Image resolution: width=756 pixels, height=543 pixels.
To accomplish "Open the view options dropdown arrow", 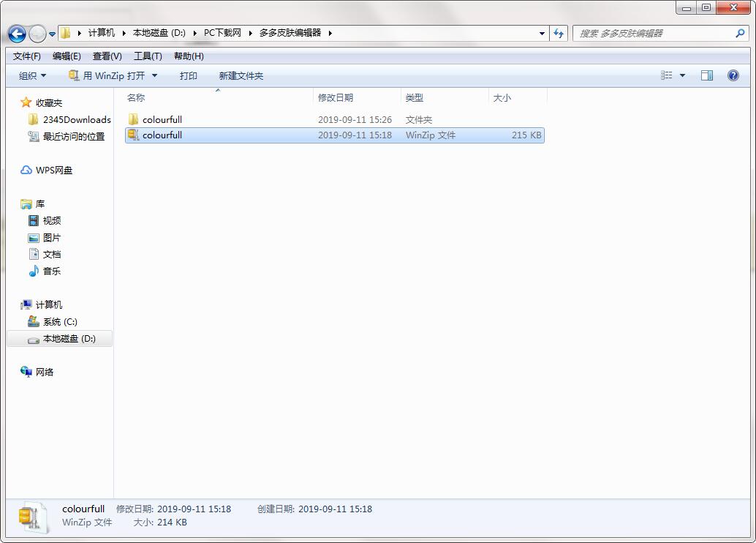I will click(682, 76).
